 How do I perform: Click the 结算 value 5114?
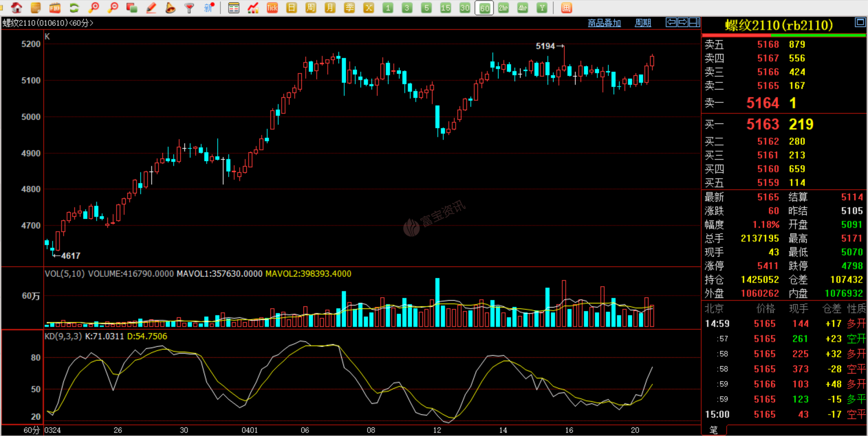coord(852,197)
